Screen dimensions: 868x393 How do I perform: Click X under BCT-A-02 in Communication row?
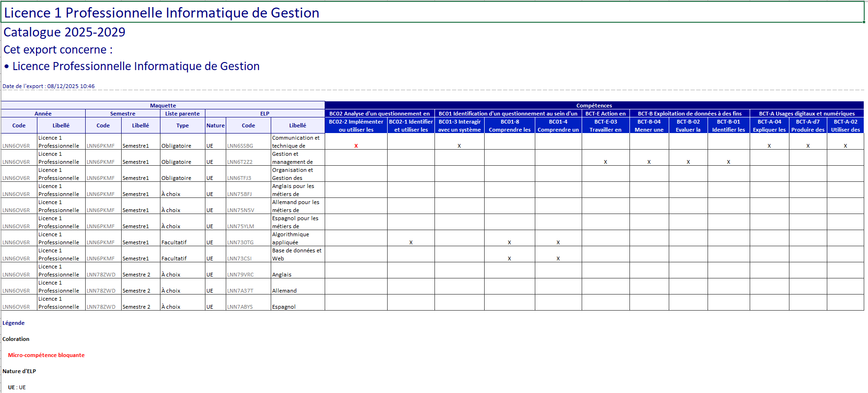(x=845, y=146)
